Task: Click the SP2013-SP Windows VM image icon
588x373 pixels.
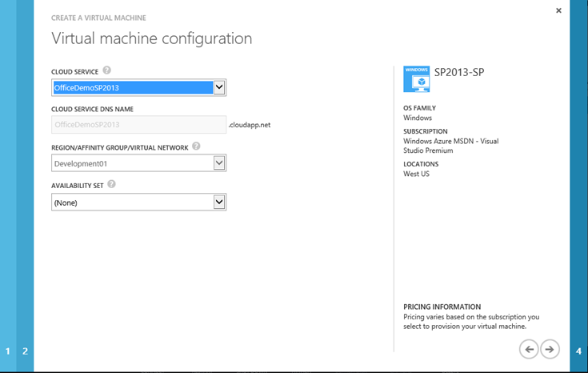Action: pyautogui.click(x=416, y=79)
